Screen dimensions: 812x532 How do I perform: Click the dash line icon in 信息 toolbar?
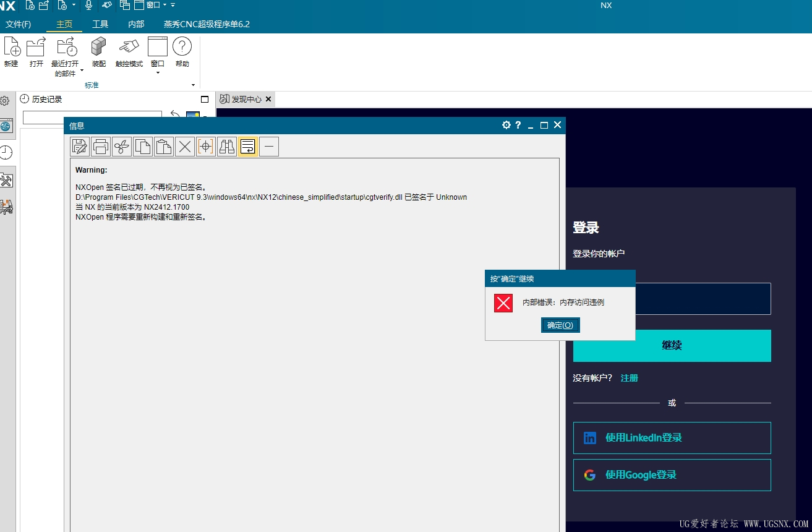[x=269, y=147]
